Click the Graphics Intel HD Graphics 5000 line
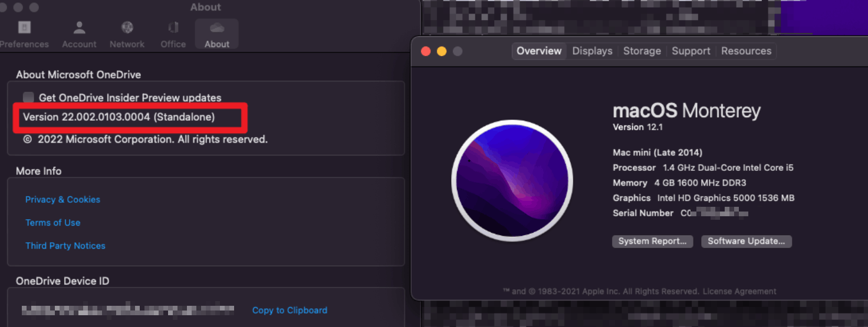868x327 pixels. 703,198
